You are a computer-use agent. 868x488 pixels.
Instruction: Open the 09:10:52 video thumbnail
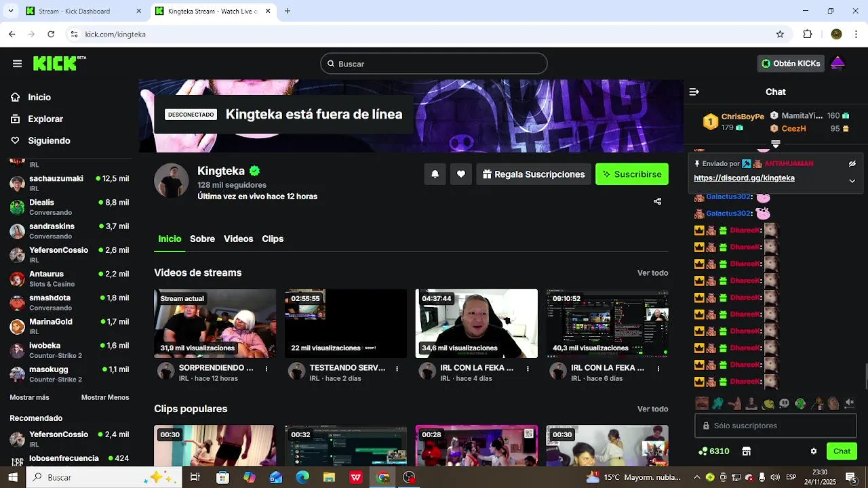(608, 323)
